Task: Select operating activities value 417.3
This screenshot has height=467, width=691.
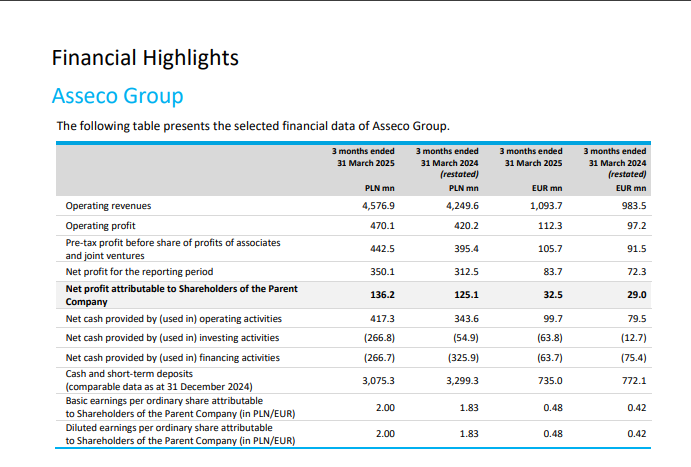Action: pos(382,319)
